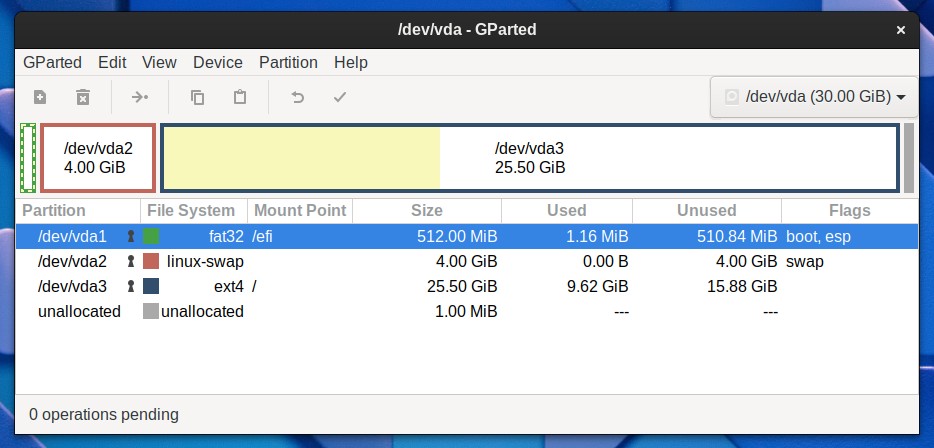The image size is (934, 448).
Task: Click the 512.00 MiB size value
Action: (457, 237)
